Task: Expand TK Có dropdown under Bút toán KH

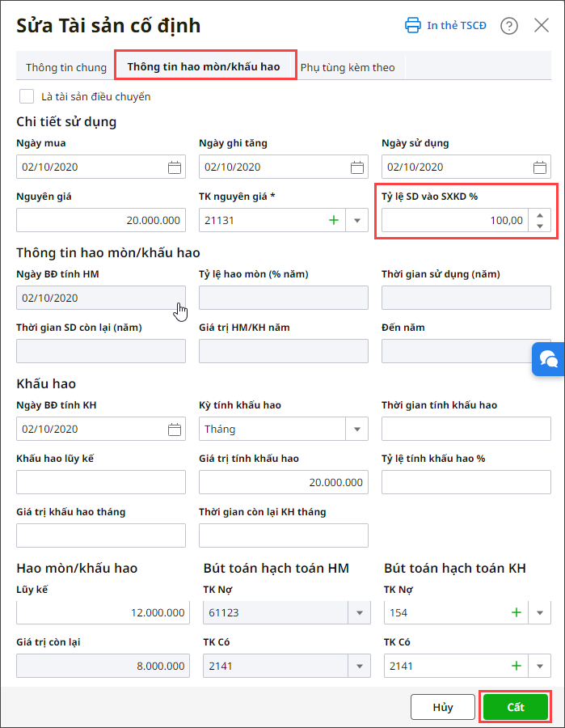Action: point(540,667)
